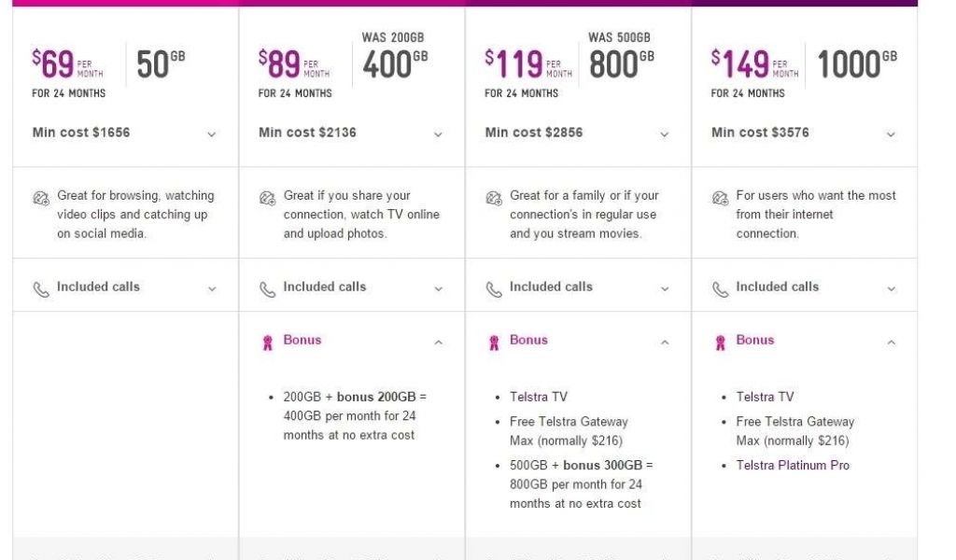Click the phone icon in the $89 plan

pos(268,289)
